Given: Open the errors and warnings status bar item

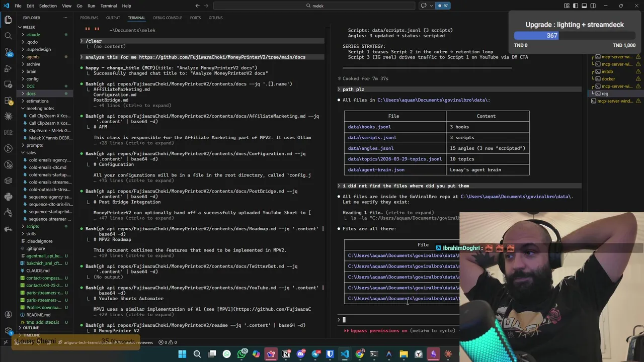Looking at the screenshot, I should click(168, 342).
